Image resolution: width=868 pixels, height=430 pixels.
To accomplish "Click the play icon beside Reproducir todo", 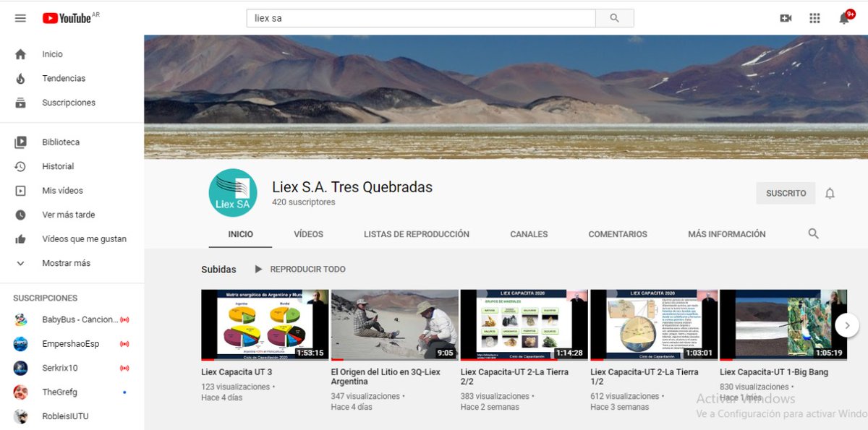I will 258,269.
